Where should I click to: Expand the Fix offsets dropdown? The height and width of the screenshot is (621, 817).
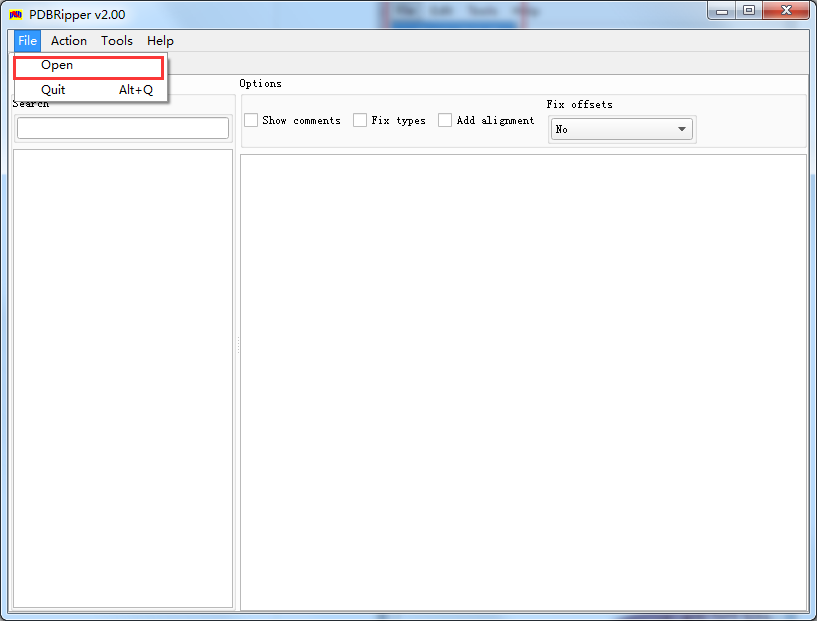622,129
